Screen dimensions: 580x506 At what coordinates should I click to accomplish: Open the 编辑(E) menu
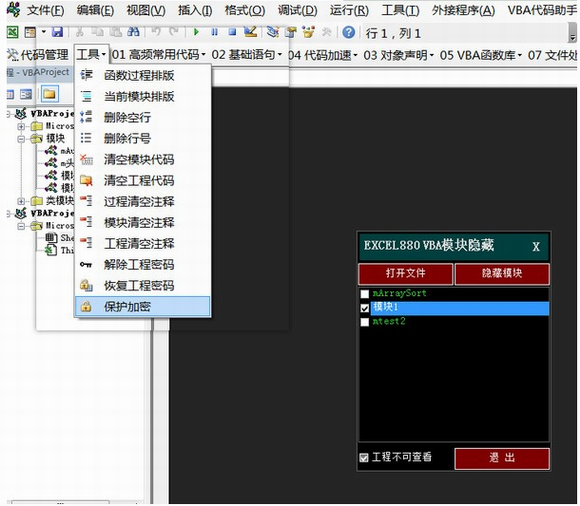point(95,10)
